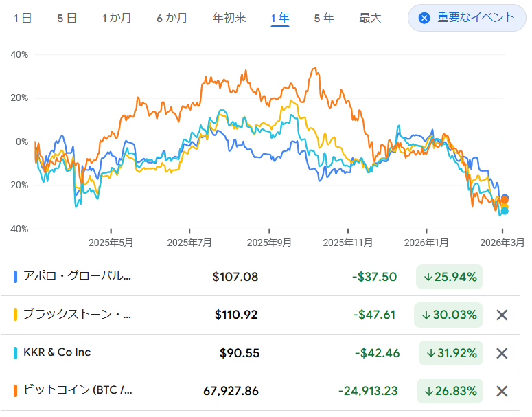
Task: Click the ↓30.03% change badge
Action: (x=448, y=315)
